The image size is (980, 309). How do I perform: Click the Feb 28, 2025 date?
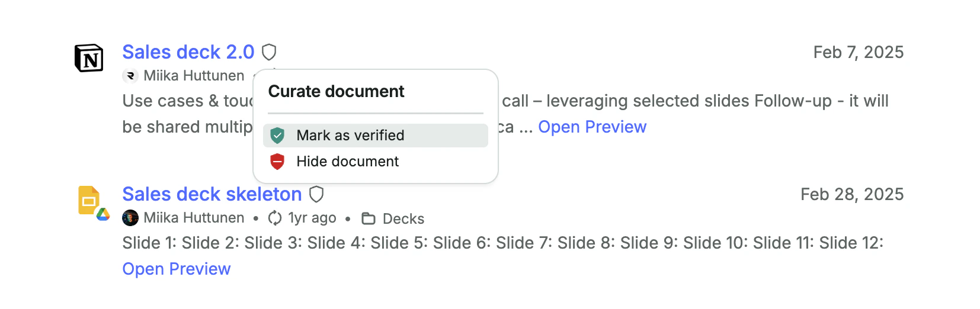point(851,194)
